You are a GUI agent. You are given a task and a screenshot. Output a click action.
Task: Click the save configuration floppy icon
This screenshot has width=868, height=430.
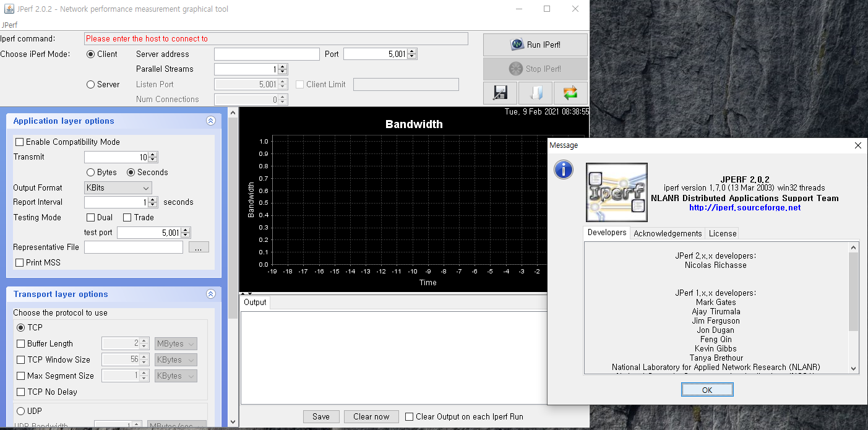(x=500, y=93)
